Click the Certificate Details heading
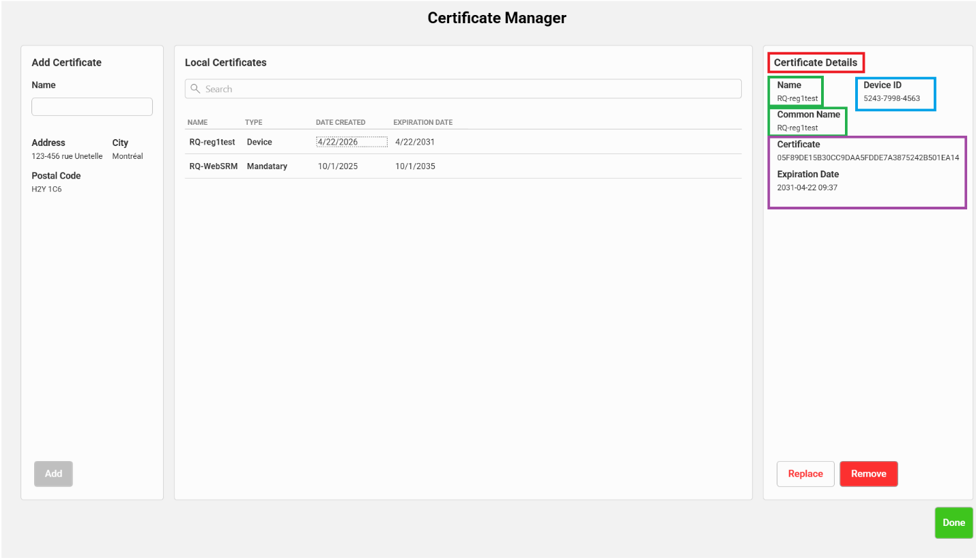 (x=816, y=62)
